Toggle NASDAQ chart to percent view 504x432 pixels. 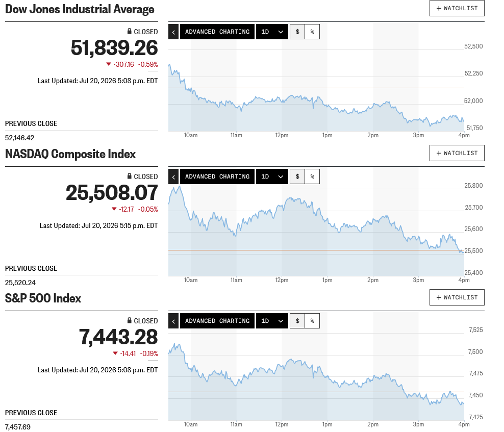tap(312, 176)
